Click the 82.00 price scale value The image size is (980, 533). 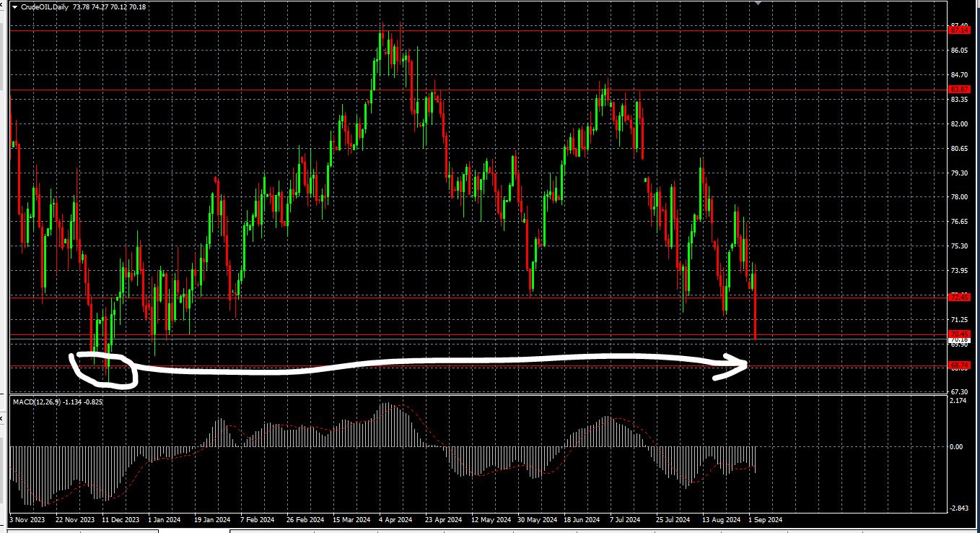tap(960, 124)
